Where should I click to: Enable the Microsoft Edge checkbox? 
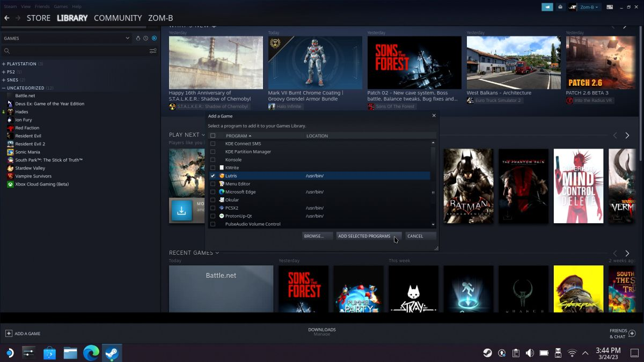[213, 191]
